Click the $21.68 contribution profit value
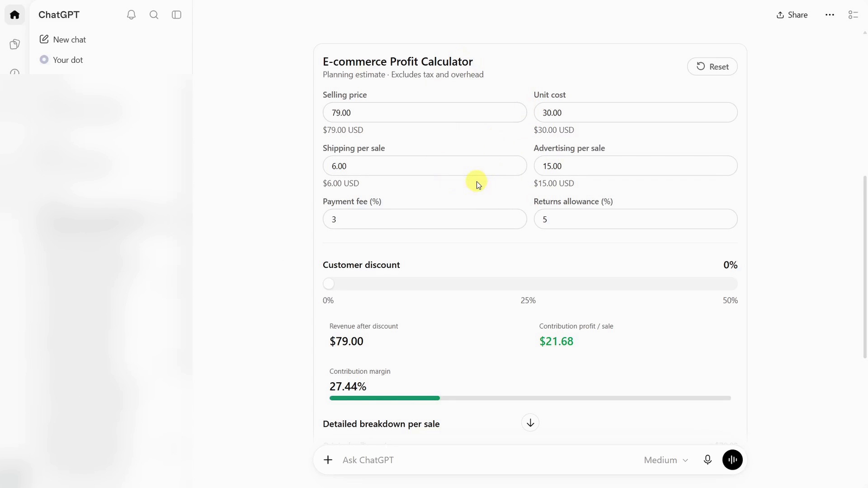This screenshot has width=868, height=488. tap(556, 341)
